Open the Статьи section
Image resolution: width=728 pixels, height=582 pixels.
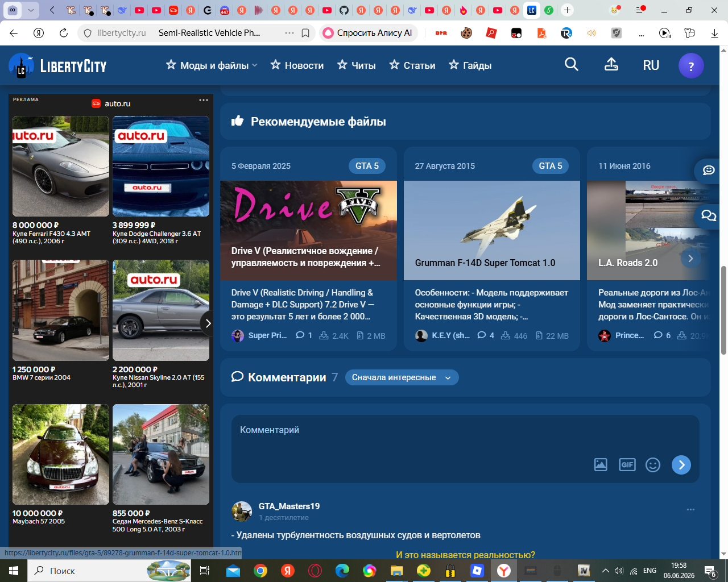(412, 65)
